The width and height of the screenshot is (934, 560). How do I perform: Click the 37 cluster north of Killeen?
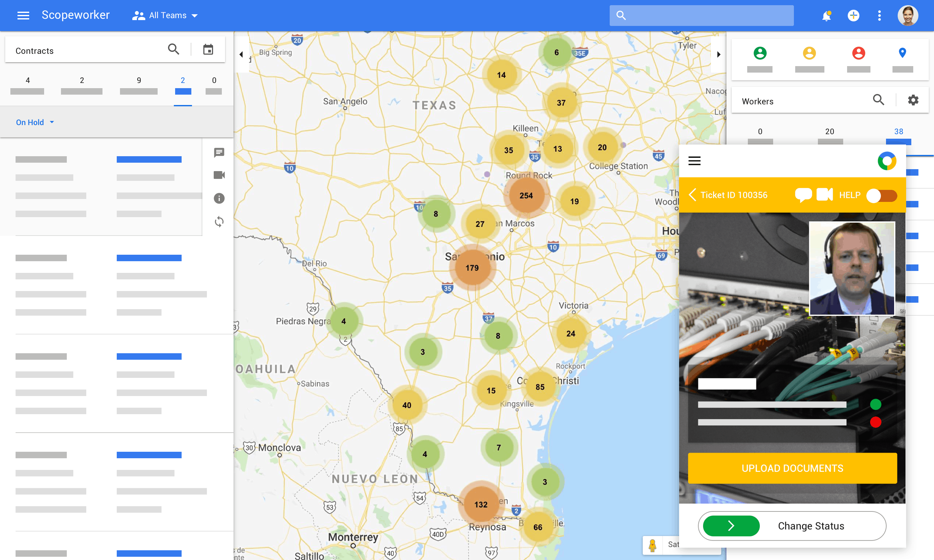coord(561,103)
